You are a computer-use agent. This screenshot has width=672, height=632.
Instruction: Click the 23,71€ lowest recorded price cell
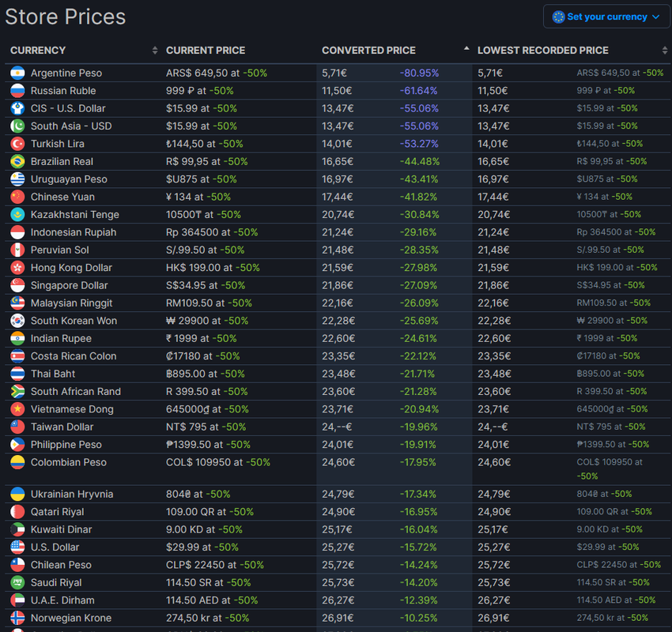pyautogui.click(x=493, y=410)
